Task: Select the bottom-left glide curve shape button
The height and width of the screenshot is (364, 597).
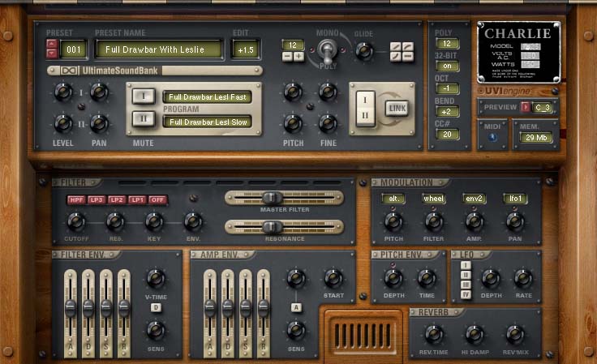Action: pos(396,57)
